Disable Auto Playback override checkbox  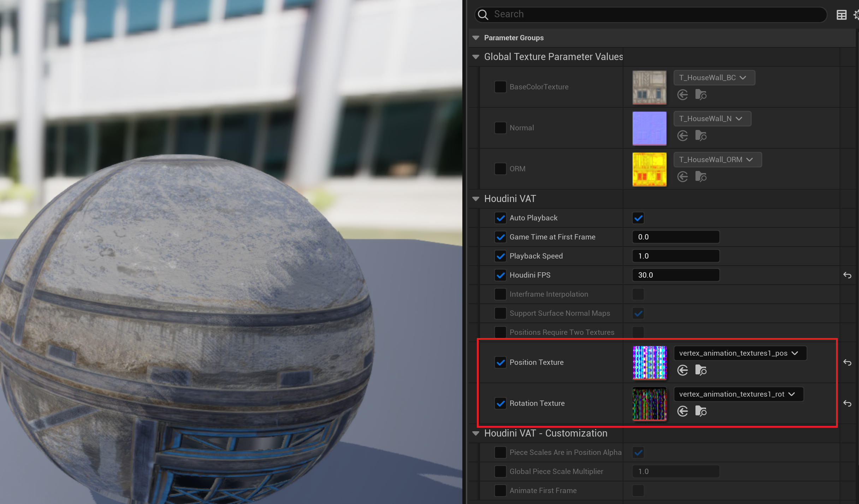[x=500, y=218]
